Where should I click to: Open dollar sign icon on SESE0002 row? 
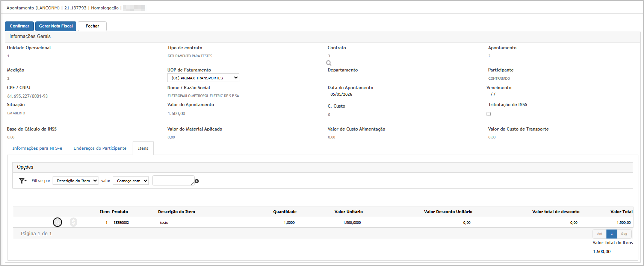tap(73, 222)
